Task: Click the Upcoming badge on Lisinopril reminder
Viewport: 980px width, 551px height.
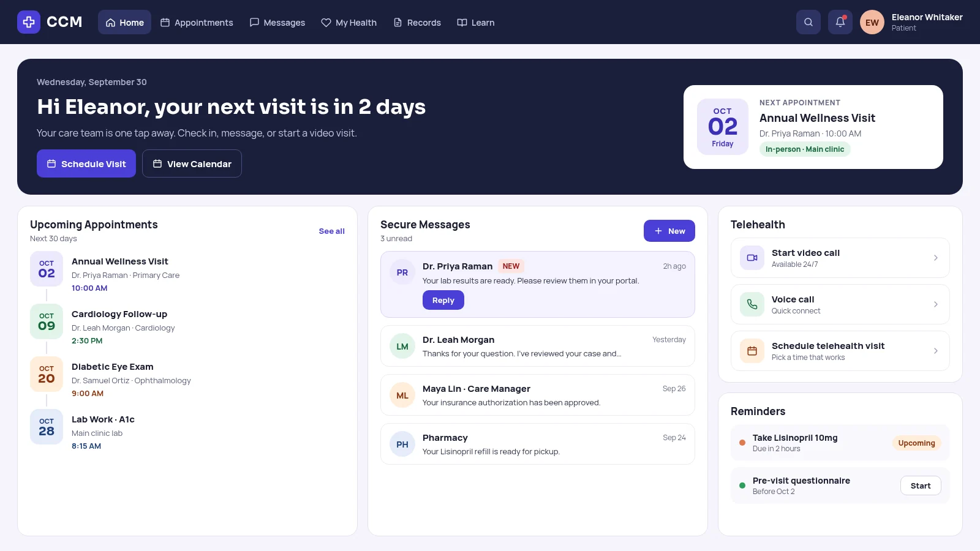Action: pyautogui.click(x=916, y=443)
